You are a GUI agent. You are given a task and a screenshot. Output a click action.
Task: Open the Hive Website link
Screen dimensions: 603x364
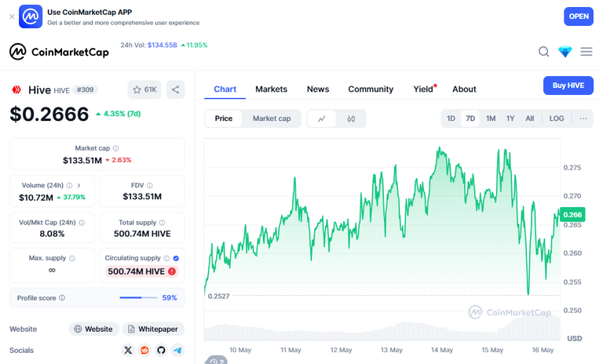click(93, 329)
